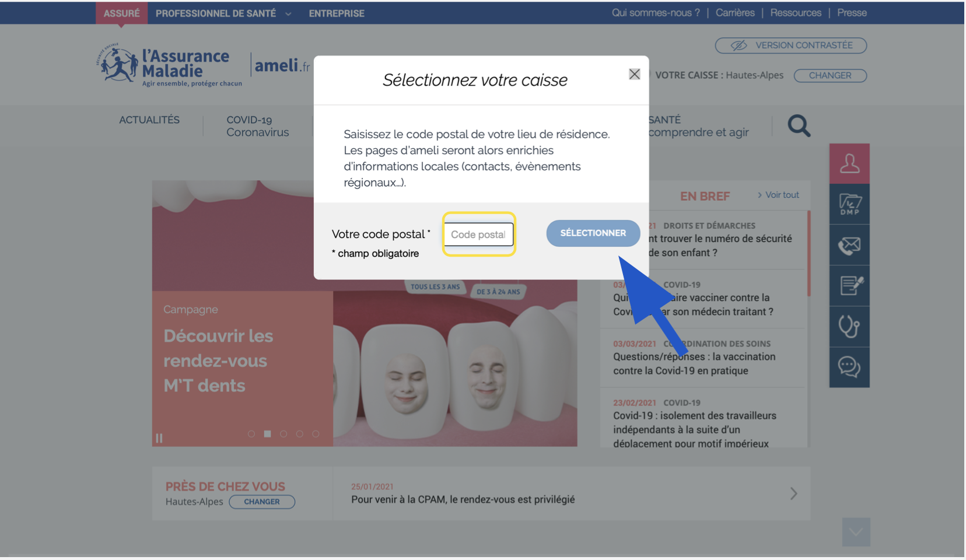This screenshot has width=966, height=560.
Task: Switch to the Entreprise tab
Action: (x=337, y=13)
